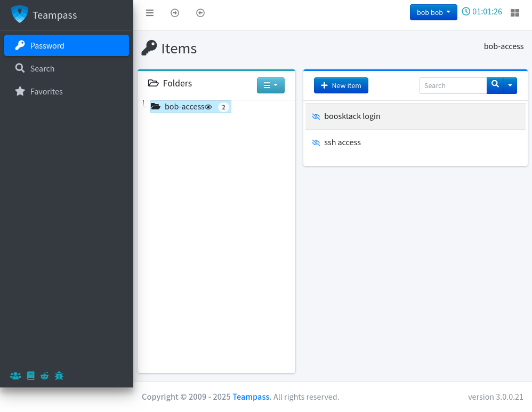Click the Teampass shield logo
This screenshot has height=412, width=532.
20,14
